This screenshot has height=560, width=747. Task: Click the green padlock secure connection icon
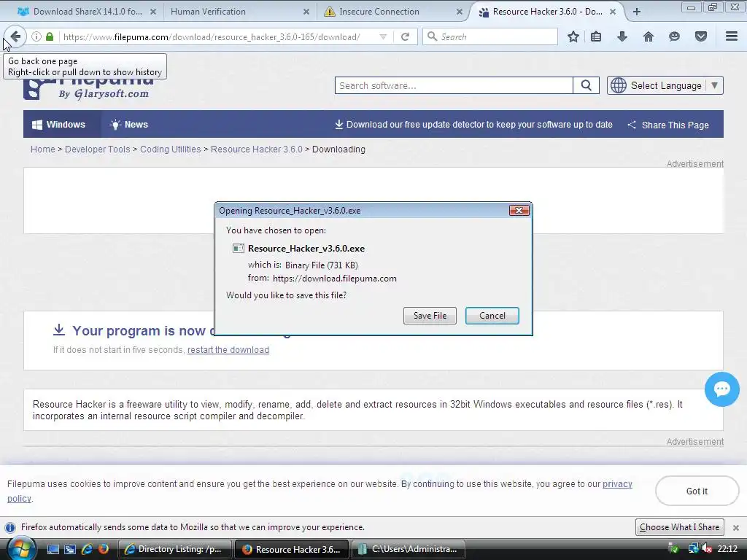click(50, 36)
